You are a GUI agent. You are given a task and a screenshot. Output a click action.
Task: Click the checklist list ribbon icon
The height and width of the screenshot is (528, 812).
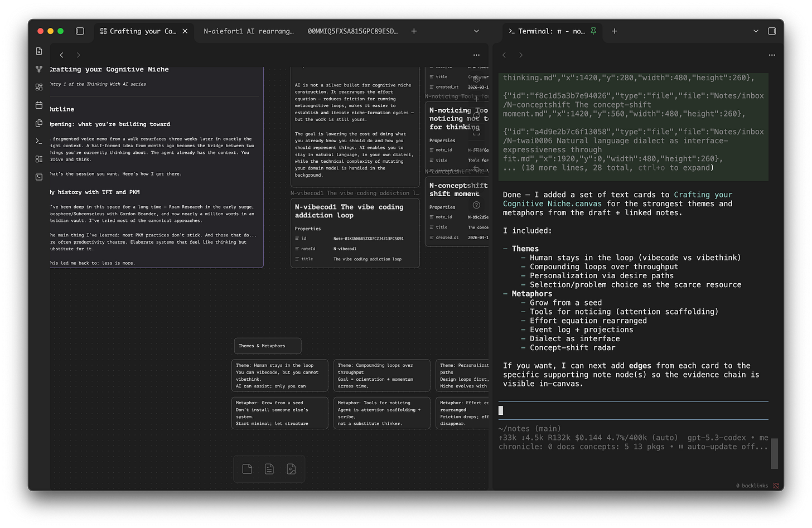pyautogui.click(x=39, y=159)
